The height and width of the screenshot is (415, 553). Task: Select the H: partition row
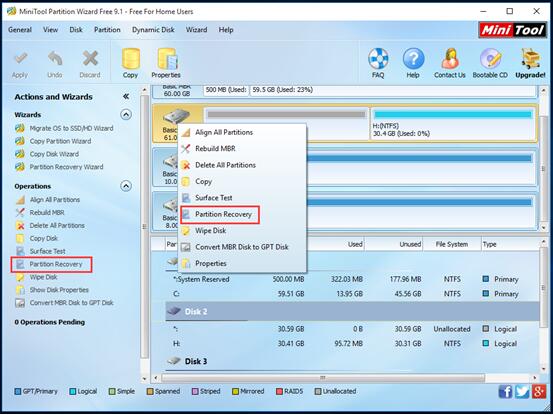352,343
